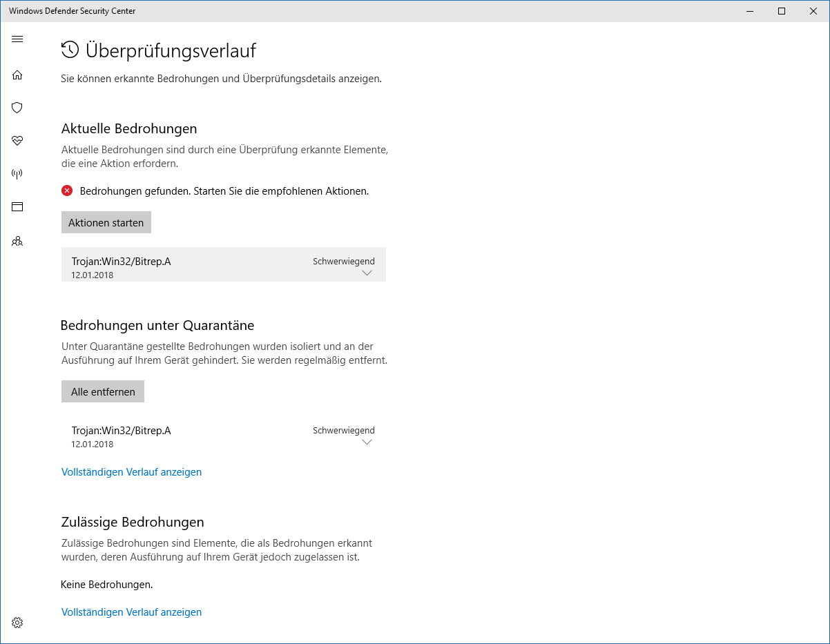Screen dimensions: 830x644
Task: Go to the Home icon in sidebar
Action: tap(17, 75)
